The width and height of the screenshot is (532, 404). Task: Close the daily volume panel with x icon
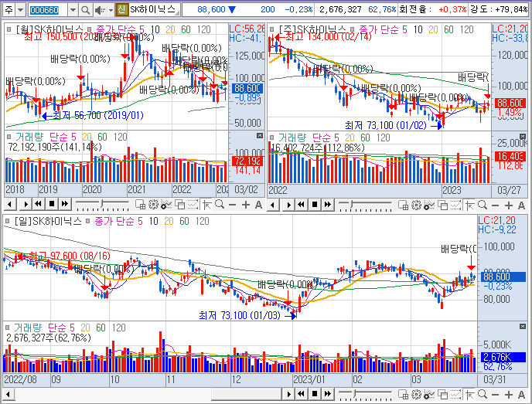(523, 326)
